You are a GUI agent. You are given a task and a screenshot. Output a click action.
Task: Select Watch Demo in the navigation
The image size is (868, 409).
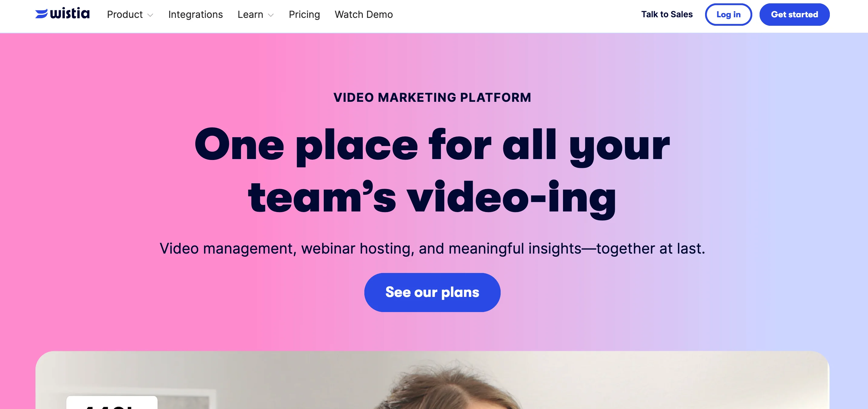[363, 15]
